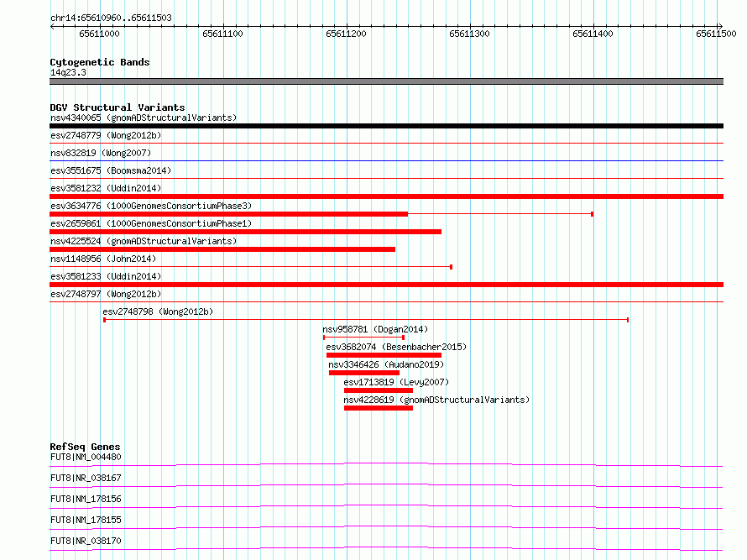Select the nsv3346426 red bar
The image size is (747, 560).
click(x=364, y=373)
